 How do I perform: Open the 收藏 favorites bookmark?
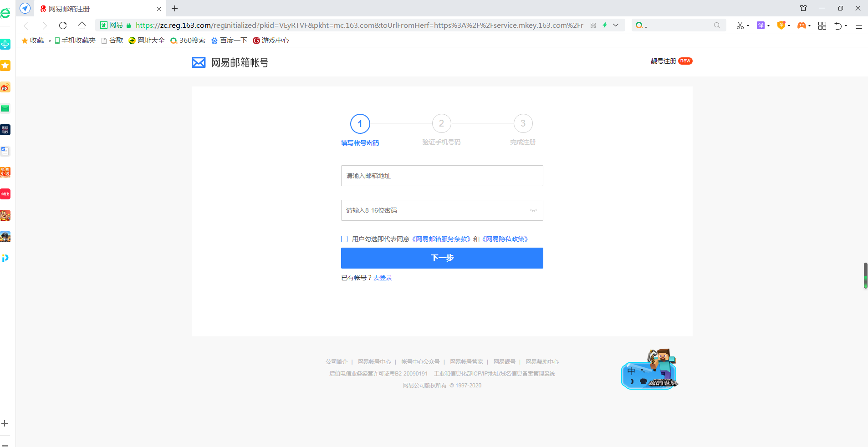click(33, 41)
